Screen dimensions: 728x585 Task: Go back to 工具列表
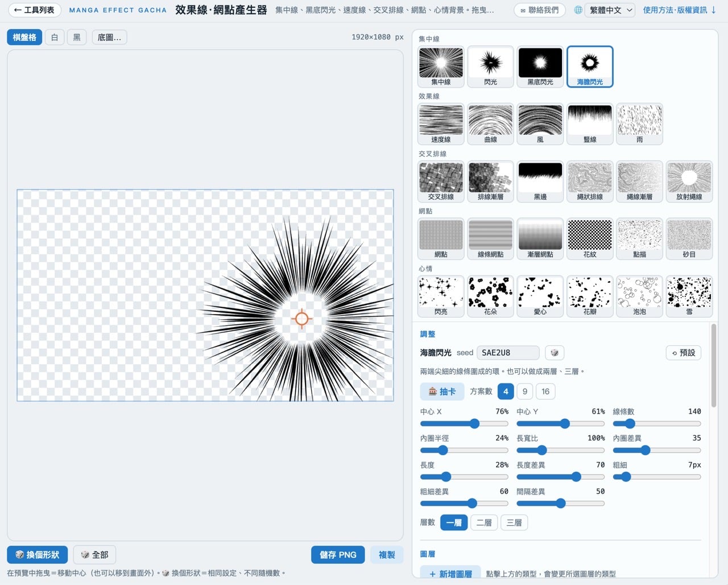coord(35,10)
